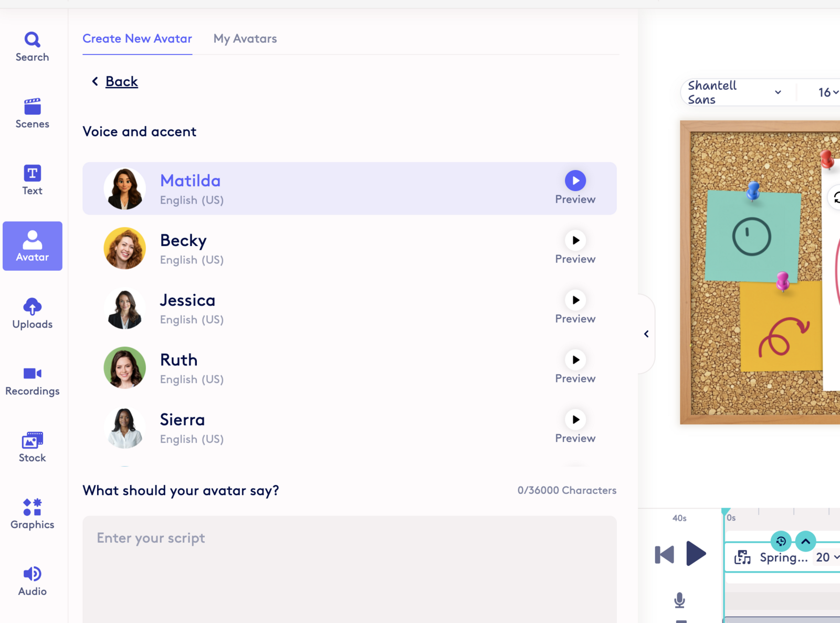Open the audio volume 20 dropdown

828,557
